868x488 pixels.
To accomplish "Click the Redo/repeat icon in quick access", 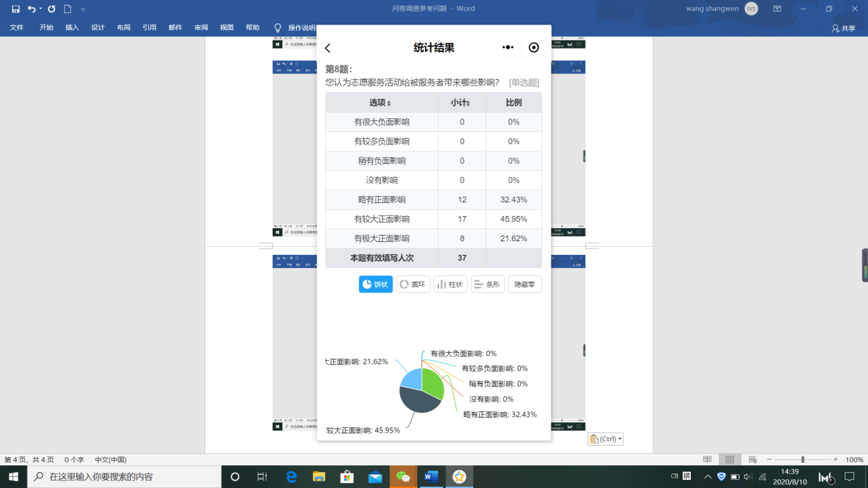I will (51, 9).
